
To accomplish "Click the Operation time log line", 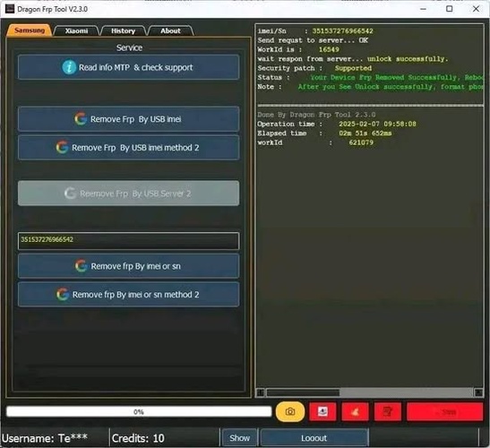I will pyautogui.click(x=337, y=124).
